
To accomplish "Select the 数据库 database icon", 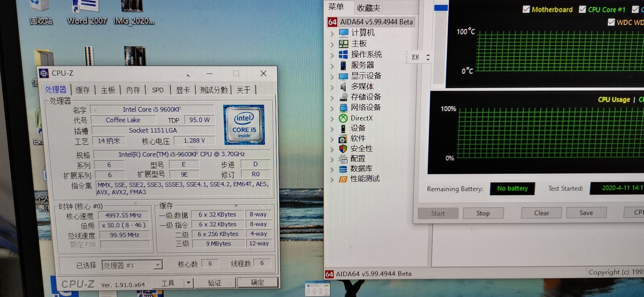I will 343,169.
